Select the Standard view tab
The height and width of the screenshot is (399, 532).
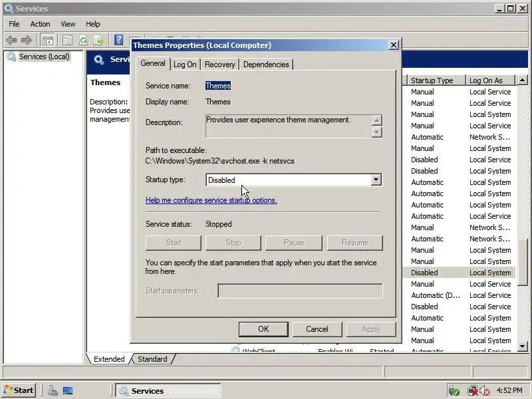click(x=152, y=359)
